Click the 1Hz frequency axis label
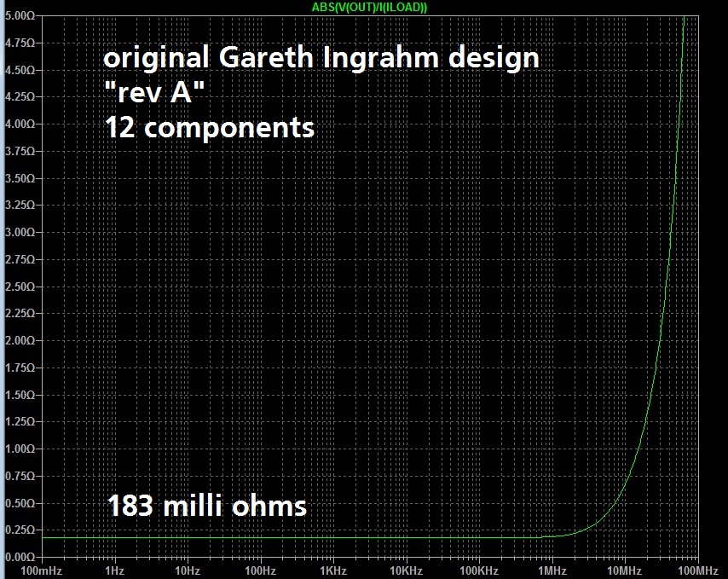This screenshot has width=728, height=579. click(115, 570)
